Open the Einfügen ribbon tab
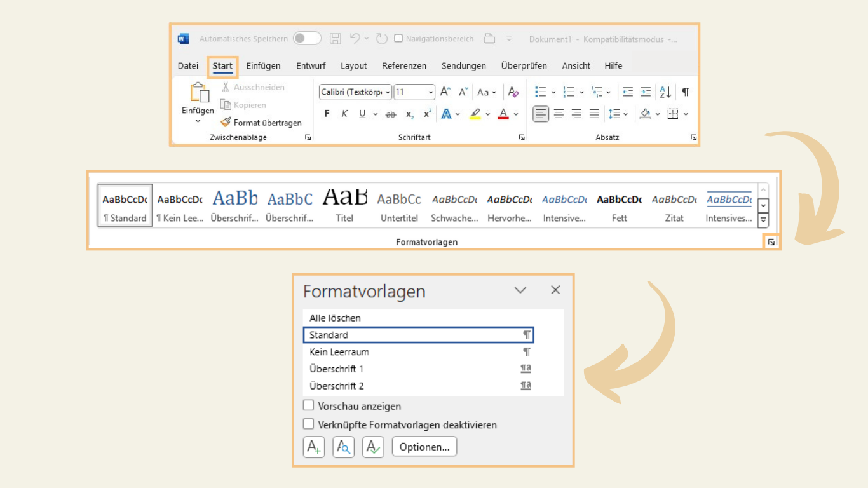Image resolution: width=868 pixels, height=488 pixels. (x=263, y=65)
